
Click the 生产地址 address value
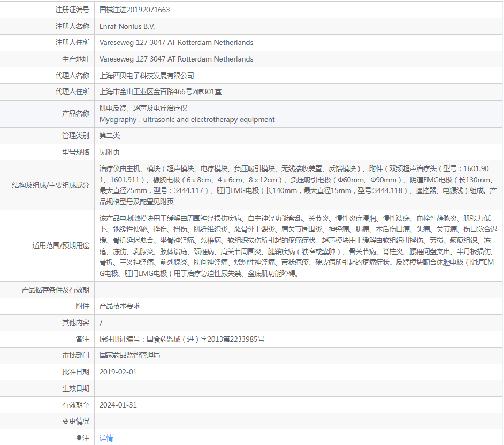click(x=176, y=59)
